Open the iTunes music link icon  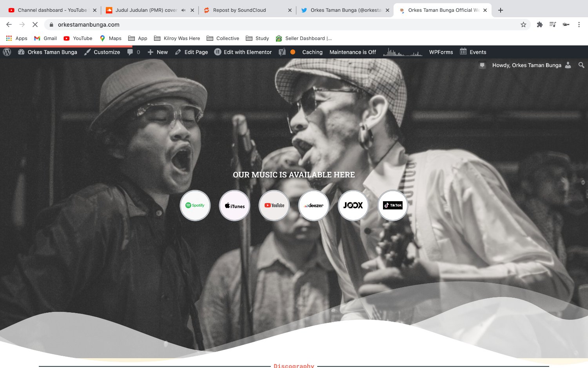[234, 205]
